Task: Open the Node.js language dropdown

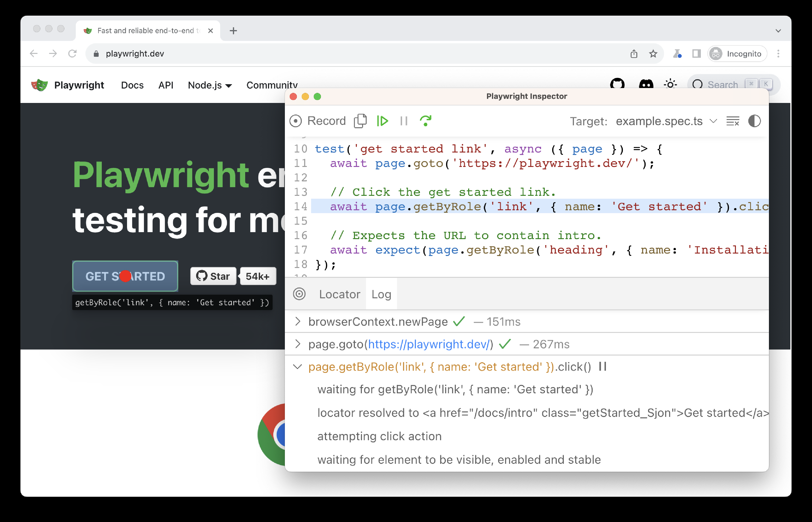Action: [210, 85]
